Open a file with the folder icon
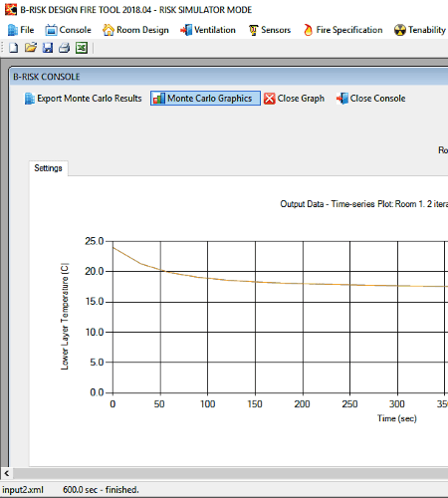Screen dimensions: 448x498 point(31,48)
